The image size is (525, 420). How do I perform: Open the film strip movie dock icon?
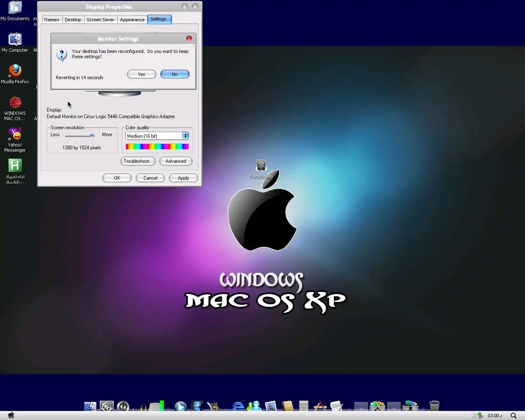pyautogui.click(x=197, y=406)
